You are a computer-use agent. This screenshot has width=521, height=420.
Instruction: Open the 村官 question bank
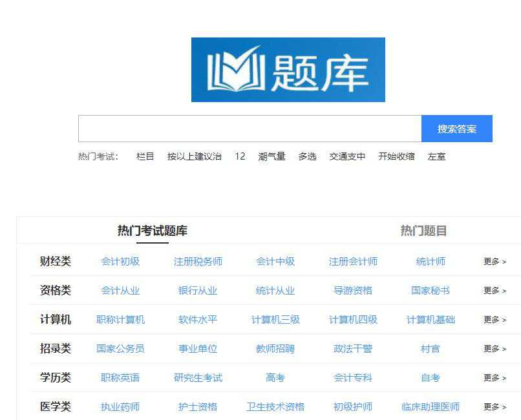(431, 349)
